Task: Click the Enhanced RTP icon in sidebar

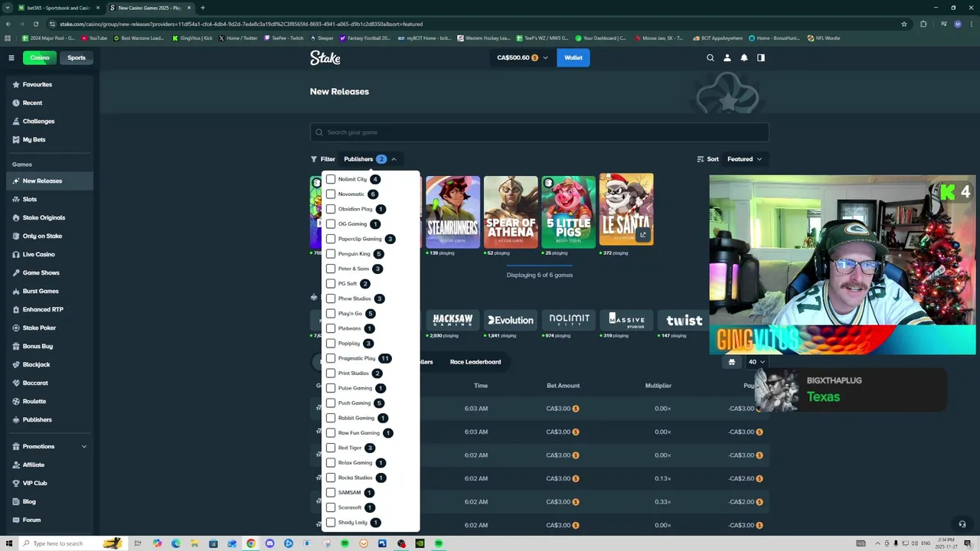Action: click(x=16, y=309)
